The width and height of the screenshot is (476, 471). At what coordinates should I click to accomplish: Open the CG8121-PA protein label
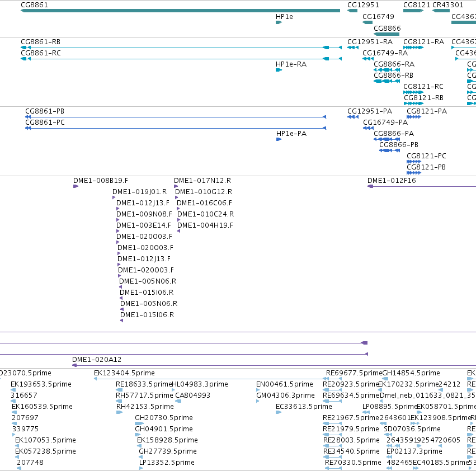point(427,111)
